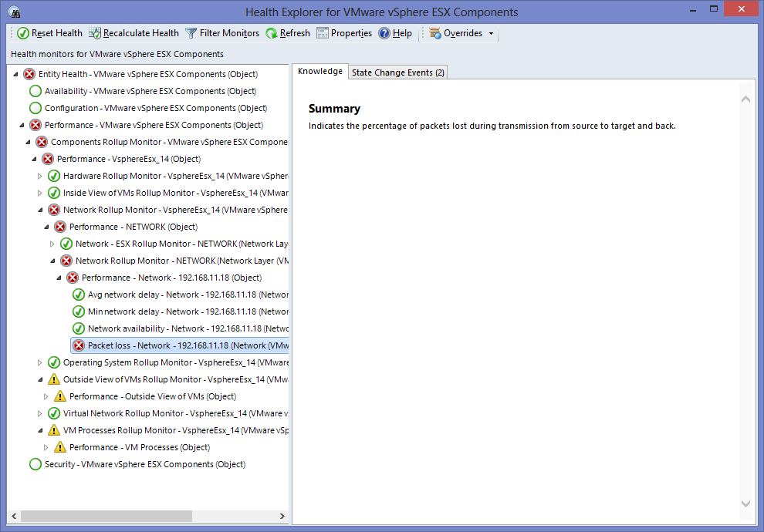The width and height of the screenshot is (764, 532).
Task: Select Performance - VsphereEsx_14 (Object) row
Action: tap(129, 159)
